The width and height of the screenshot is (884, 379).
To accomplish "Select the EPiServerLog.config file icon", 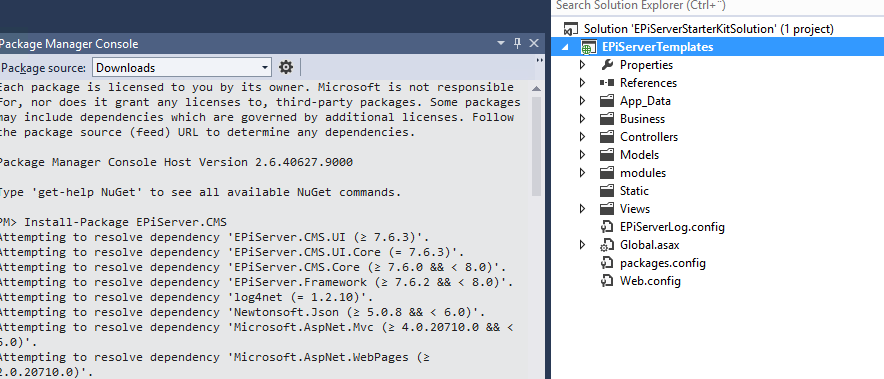I will (x=607, y=227).
